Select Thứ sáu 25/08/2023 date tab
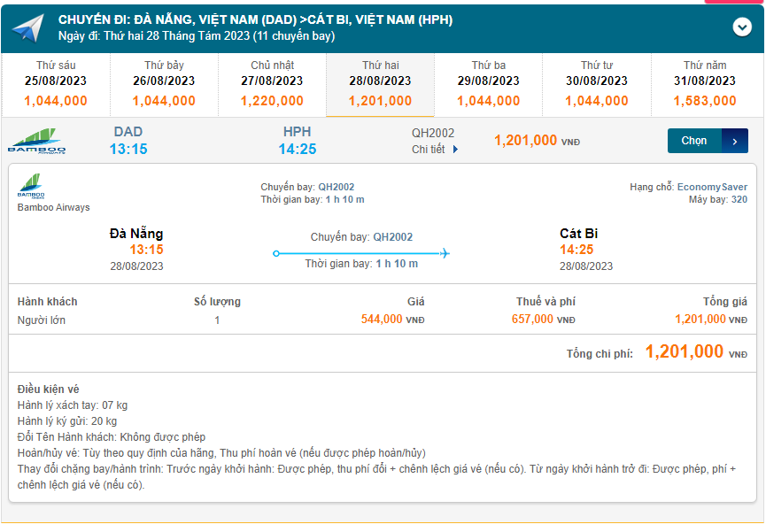766x532 pixels. [x=55, y=85]
